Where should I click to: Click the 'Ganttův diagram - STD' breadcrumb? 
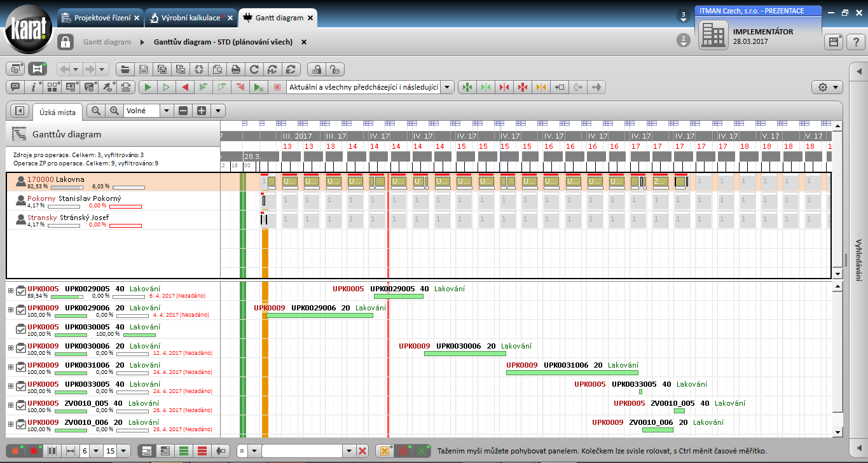(223, 42)
